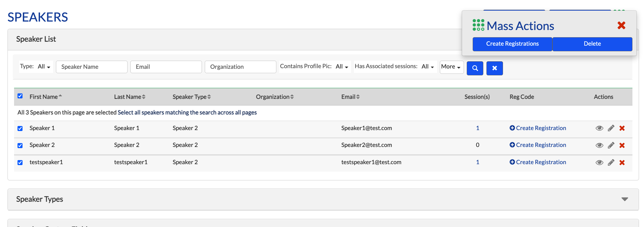Delete Speaker 2 row with red X

pyautogui.click(x=622, y=145)
